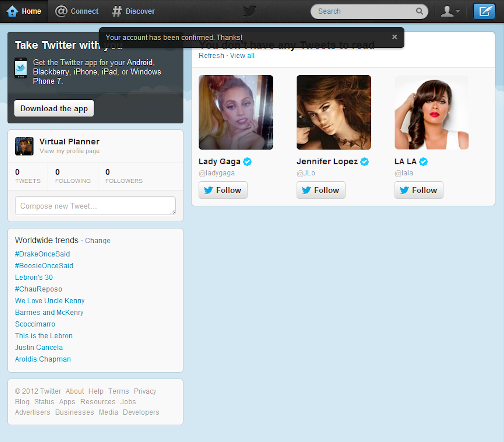
Task: Open the Developers footer link
Action: click(141, 412)
